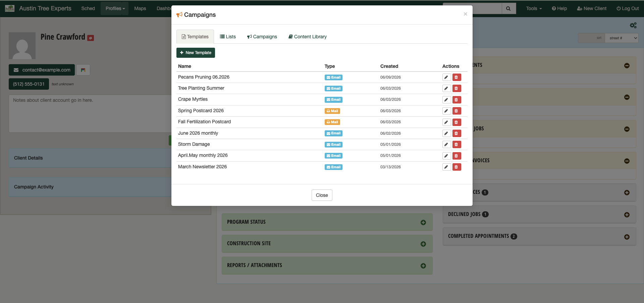The height and width of the screenshot is (303, 644).
Task: Click the Mail badge for Spring Postcard 2026
Action: [x=332, y=111]
